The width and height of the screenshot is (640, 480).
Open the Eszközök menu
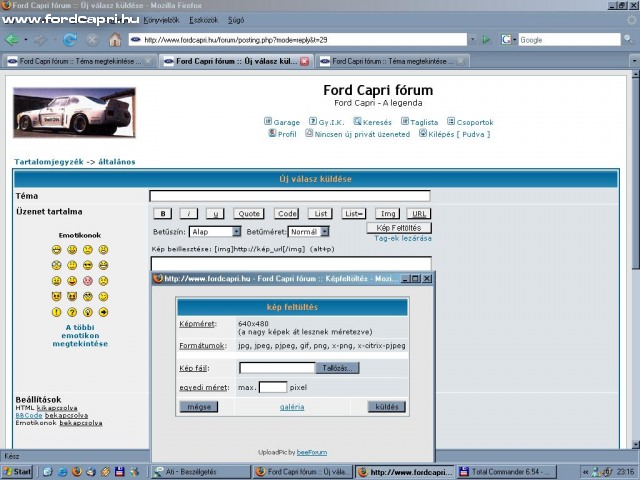coord(203,20)
